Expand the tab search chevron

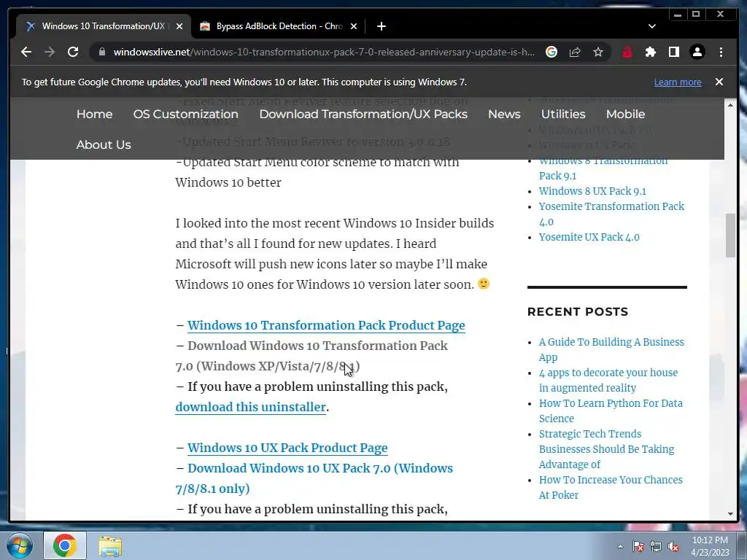(x=651, y=26)
